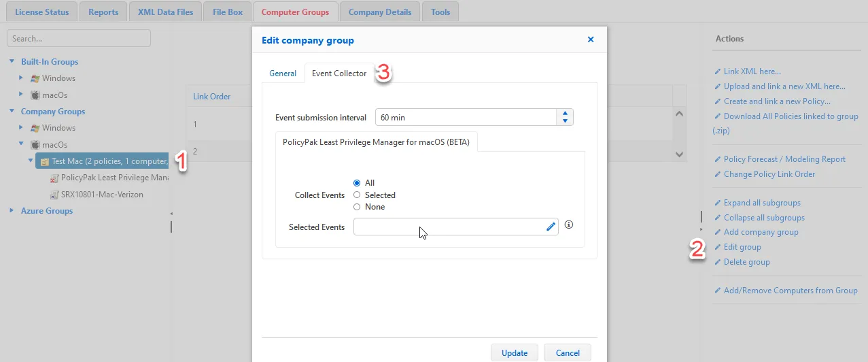Switch to the General tab
The width and height of the screenshot is (868, 362).
point(283,73)
